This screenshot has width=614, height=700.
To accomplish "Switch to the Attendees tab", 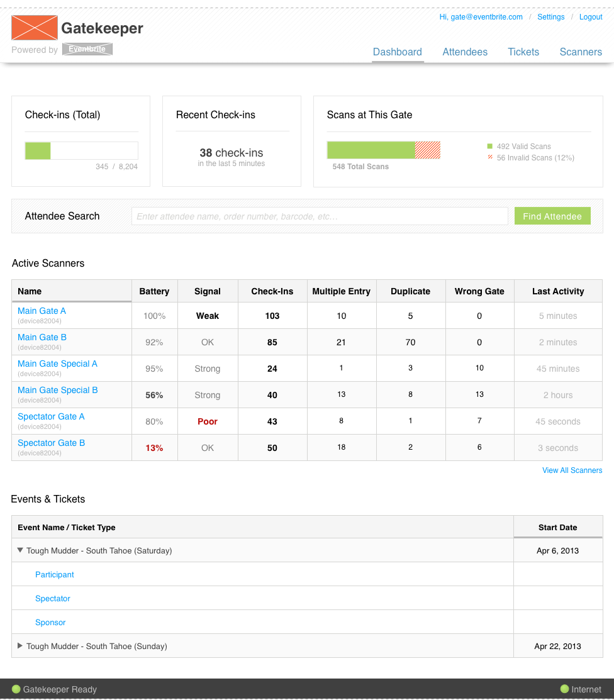I will coord(465,52).
